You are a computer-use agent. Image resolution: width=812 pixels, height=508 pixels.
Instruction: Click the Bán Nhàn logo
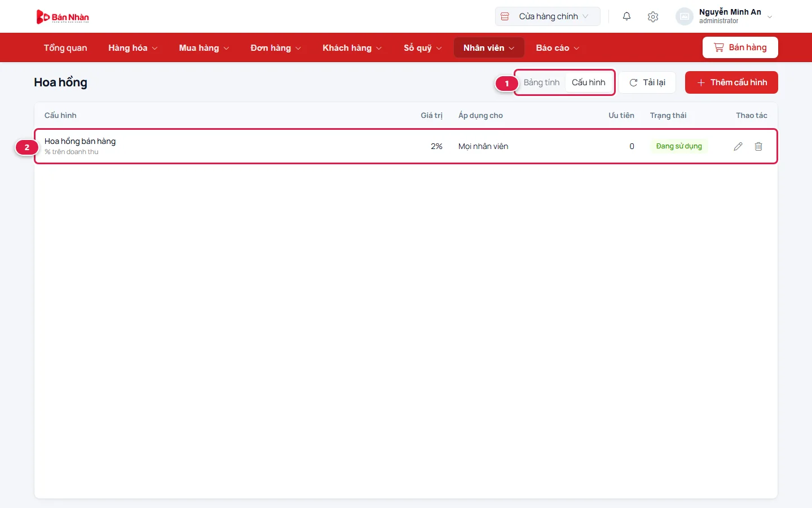click(x=63, y=17)
